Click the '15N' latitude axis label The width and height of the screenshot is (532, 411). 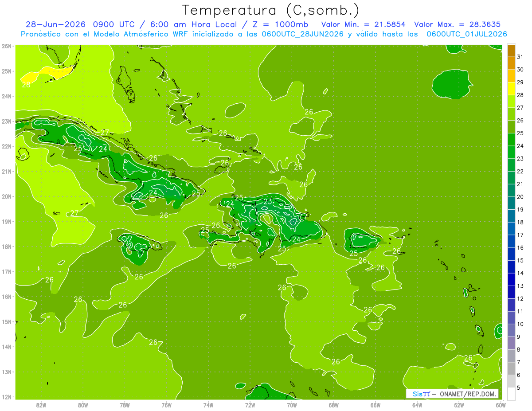click(7, 321)
